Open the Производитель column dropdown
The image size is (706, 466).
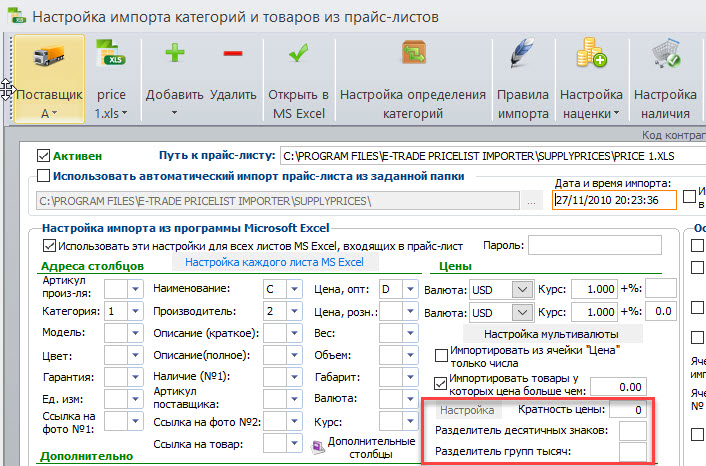294,311
